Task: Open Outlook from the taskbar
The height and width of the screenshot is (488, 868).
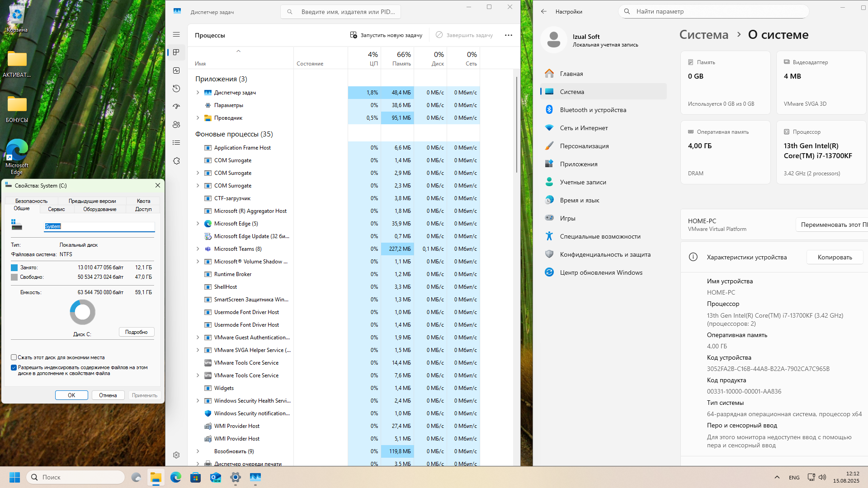Action: click(216, 477)
